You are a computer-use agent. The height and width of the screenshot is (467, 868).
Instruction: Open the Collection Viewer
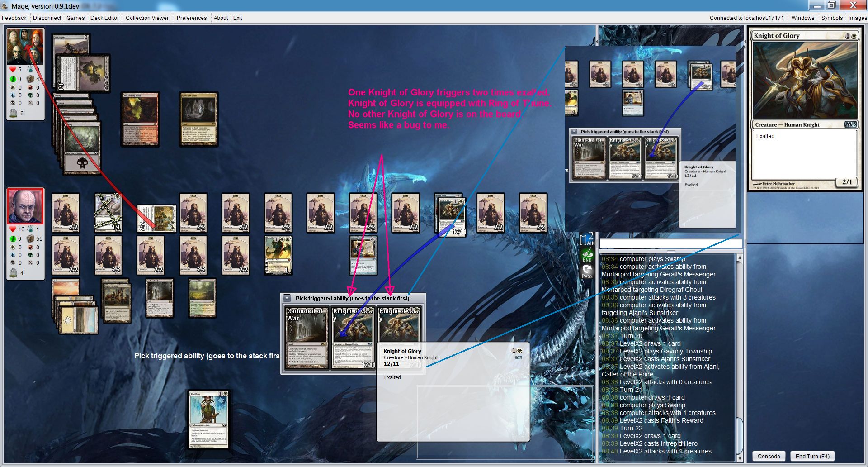(x=147, y=18)
